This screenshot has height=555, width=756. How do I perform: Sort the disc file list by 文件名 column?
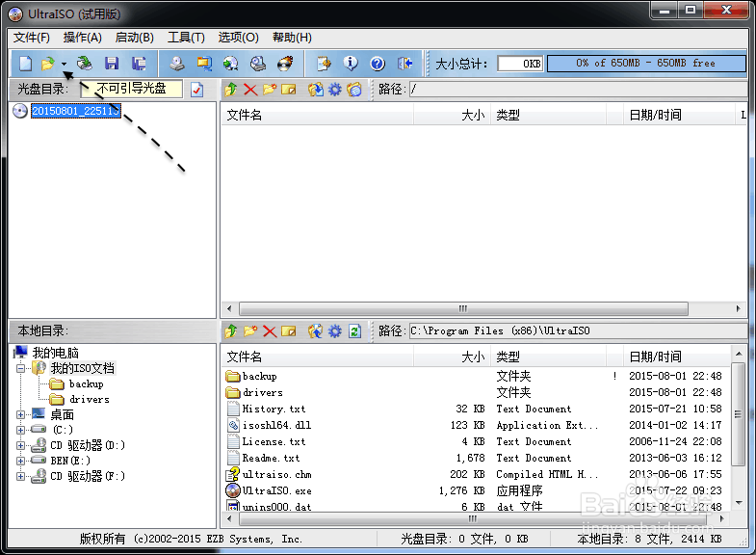tap(317, 115)
